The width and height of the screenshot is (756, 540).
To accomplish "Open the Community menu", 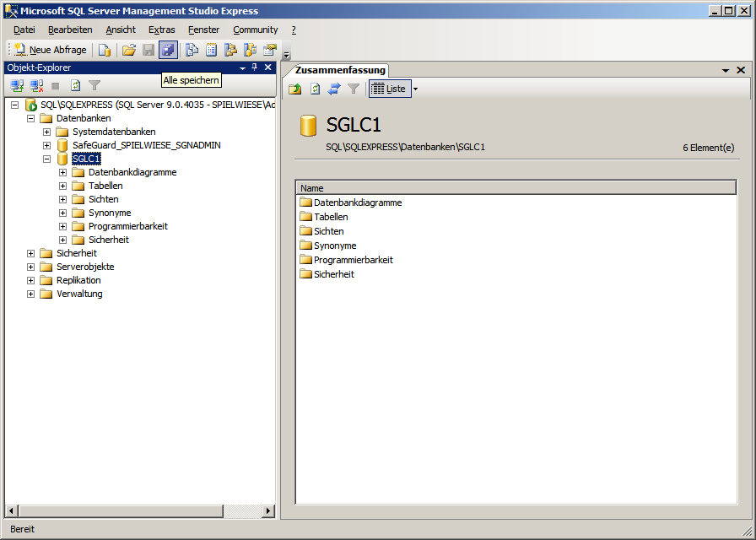I will [255, 30].
